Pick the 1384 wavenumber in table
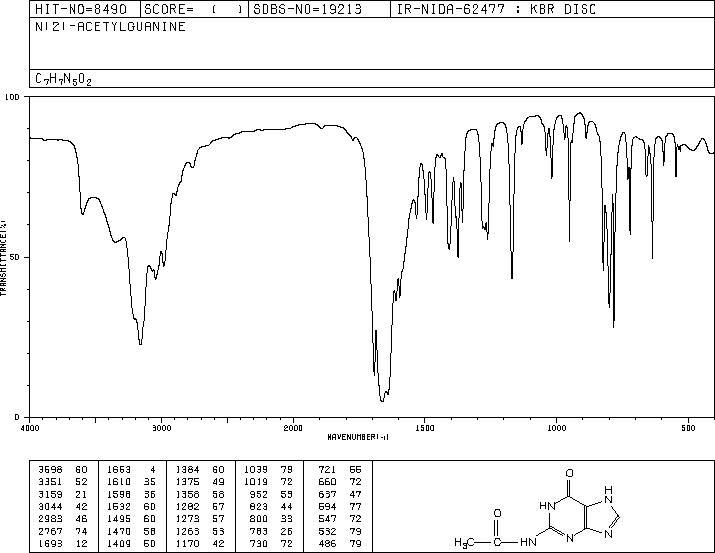Viewport: 715px width, 553px height. (x=187, y=469)
